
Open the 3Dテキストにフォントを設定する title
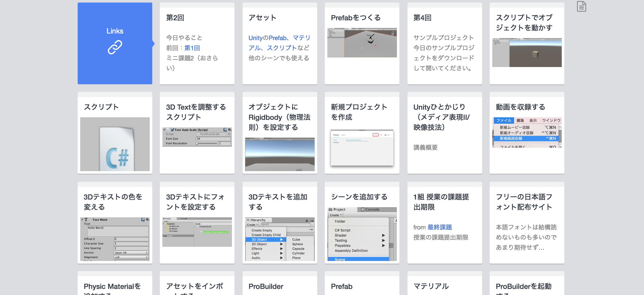coord(195,202)
